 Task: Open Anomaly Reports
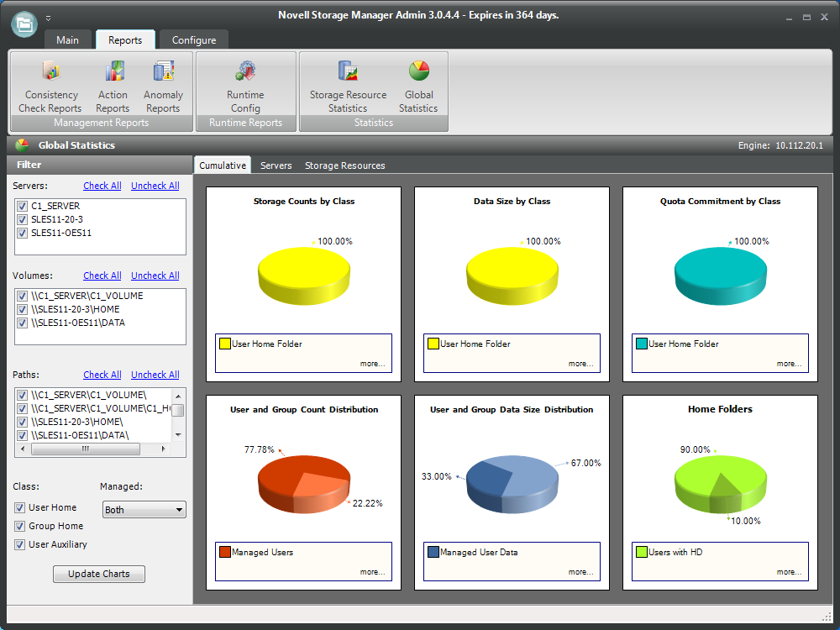164,86
